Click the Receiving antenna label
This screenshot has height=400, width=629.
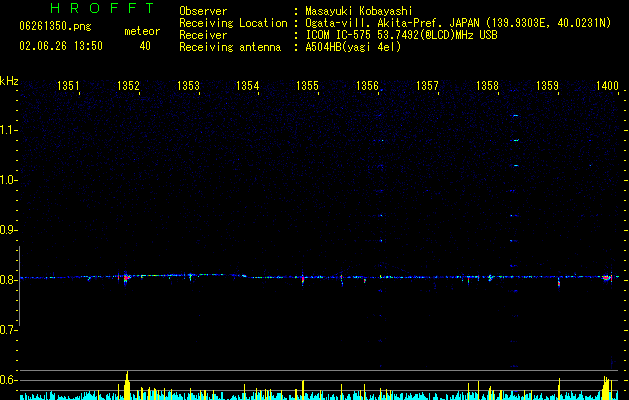(x=230, y=47)
